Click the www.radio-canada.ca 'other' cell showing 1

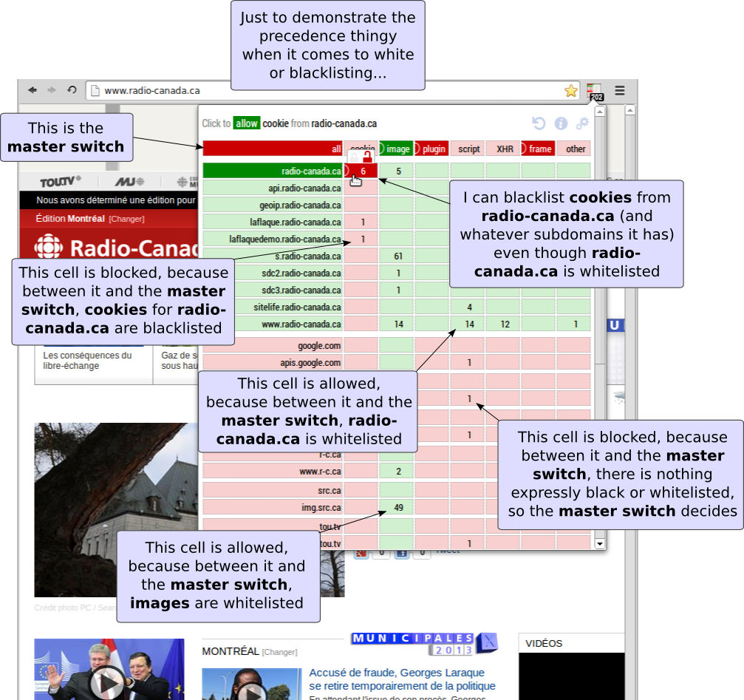(573, 324)
